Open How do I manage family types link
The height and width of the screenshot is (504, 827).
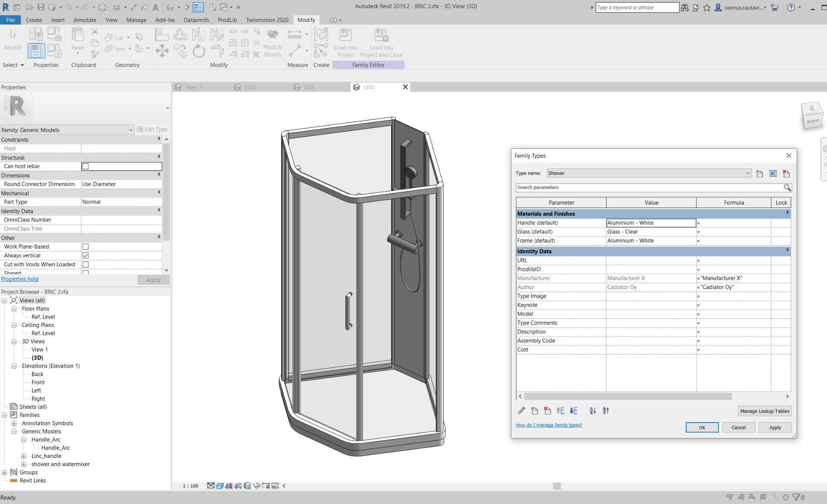tap(549, 425)
